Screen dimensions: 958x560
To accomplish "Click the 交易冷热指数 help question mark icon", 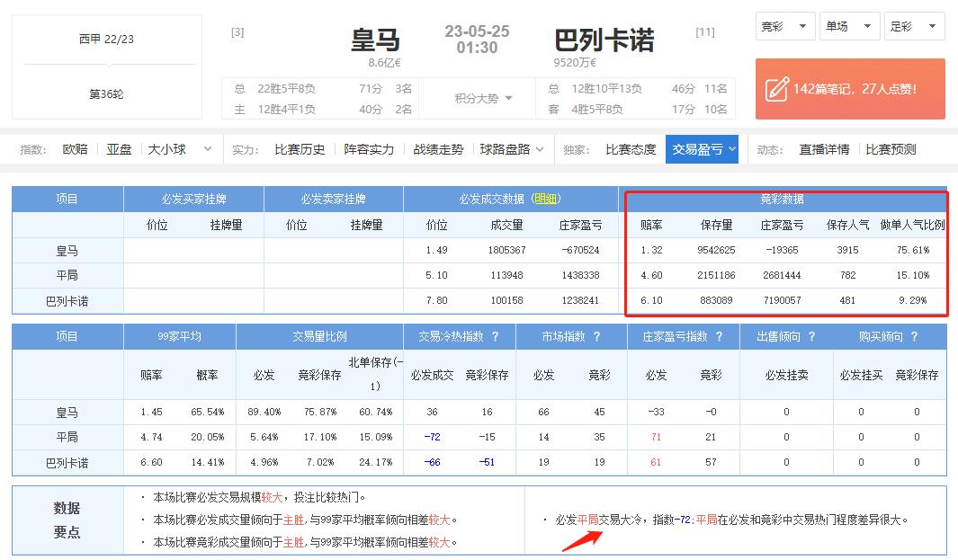I will tap(495, 337).
